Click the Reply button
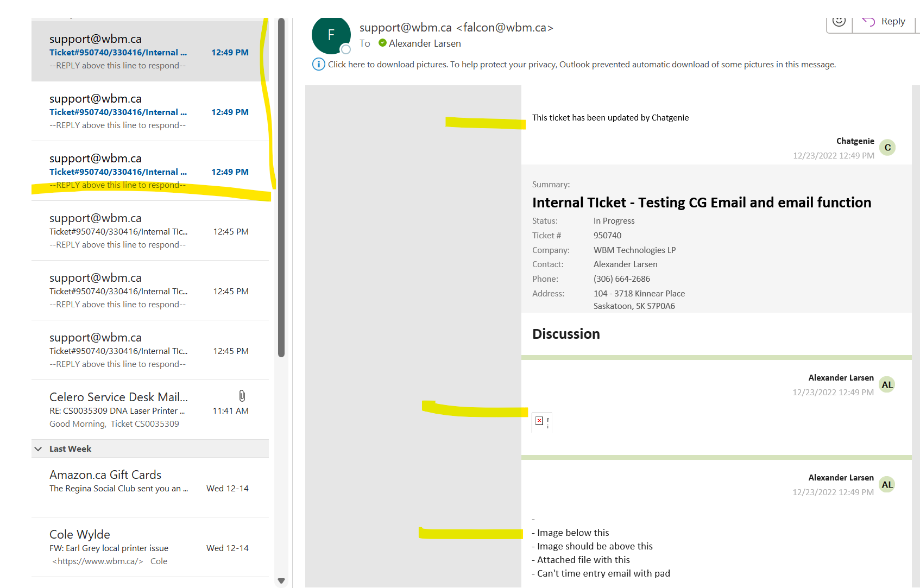Viewport: 920px width, 588px height. click(885, 22)
